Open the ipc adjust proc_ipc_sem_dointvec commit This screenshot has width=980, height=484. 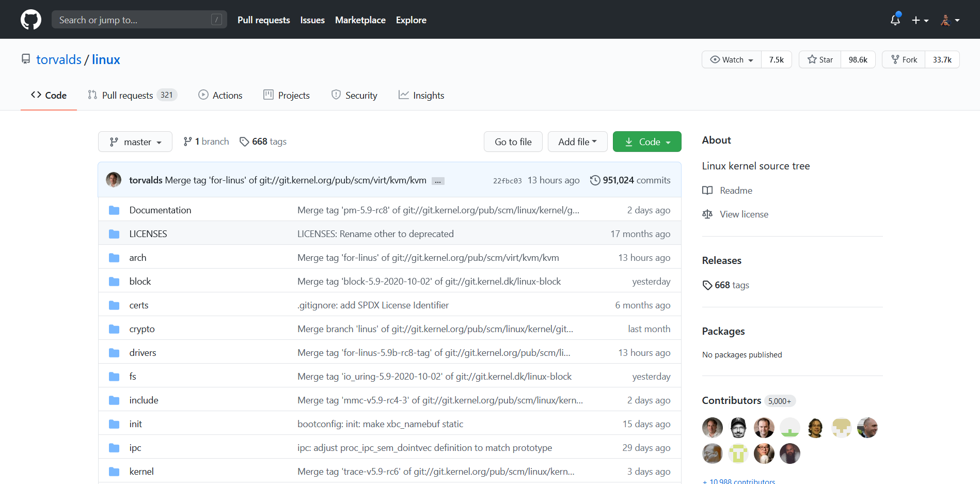pos(424,448)
